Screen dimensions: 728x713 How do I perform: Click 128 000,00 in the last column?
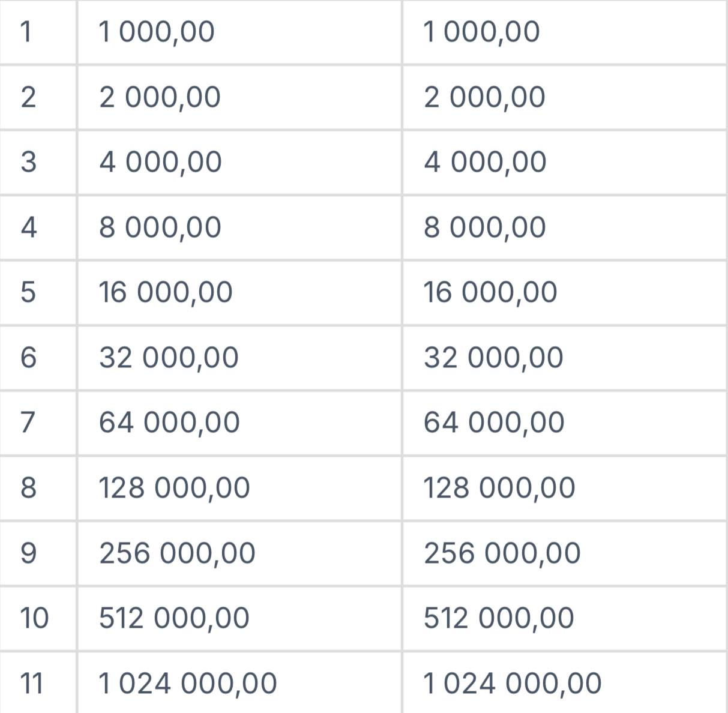tap(499, 488)
